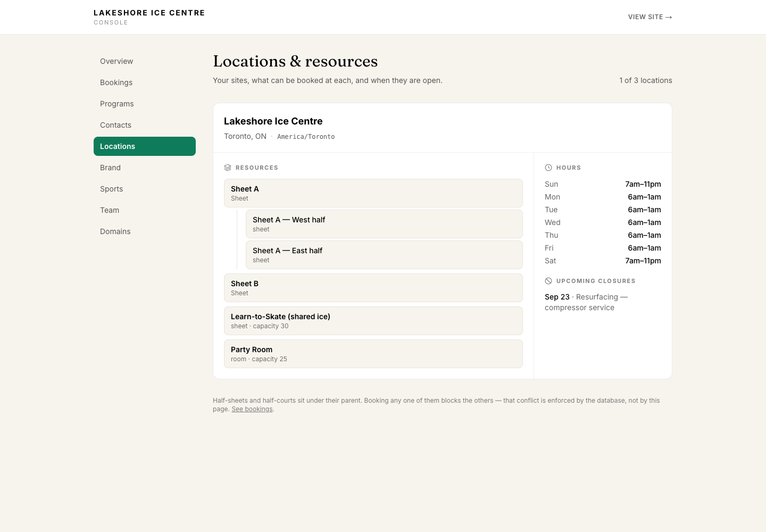
Task: Open Team in the sidebar
Action: [x=145, y=210]
